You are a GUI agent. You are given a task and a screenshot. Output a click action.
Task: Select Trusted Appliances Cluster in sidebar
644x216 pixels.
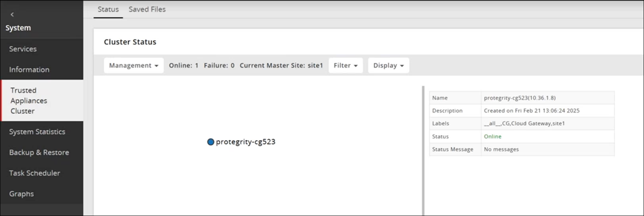29,100
